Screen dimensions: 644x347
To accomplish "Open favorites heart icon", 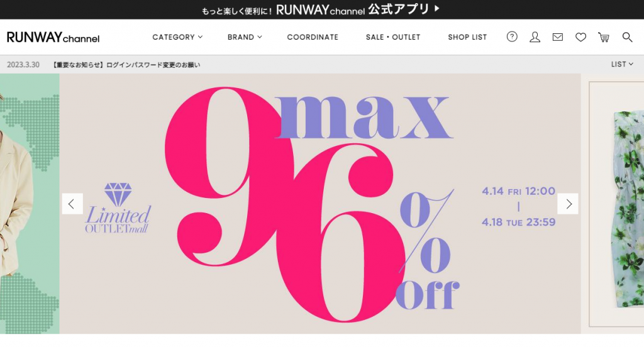I will 580,37.
